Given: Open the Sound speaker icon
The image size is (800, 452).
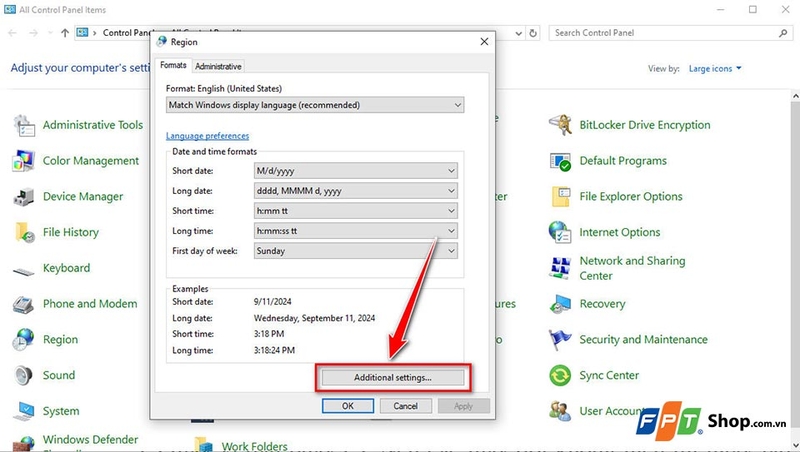Looking at the screenshot, I should coord(23,375).
